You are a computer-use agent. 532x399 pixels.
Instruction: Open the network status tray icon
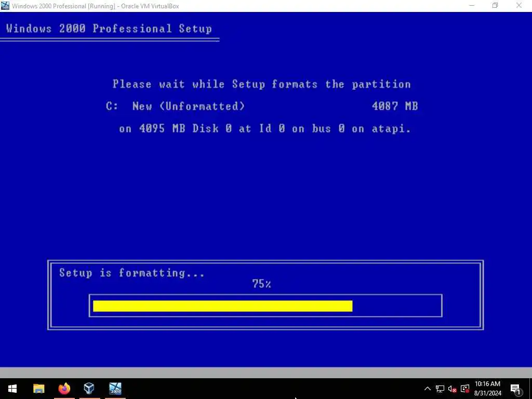(x=440, y=389)
